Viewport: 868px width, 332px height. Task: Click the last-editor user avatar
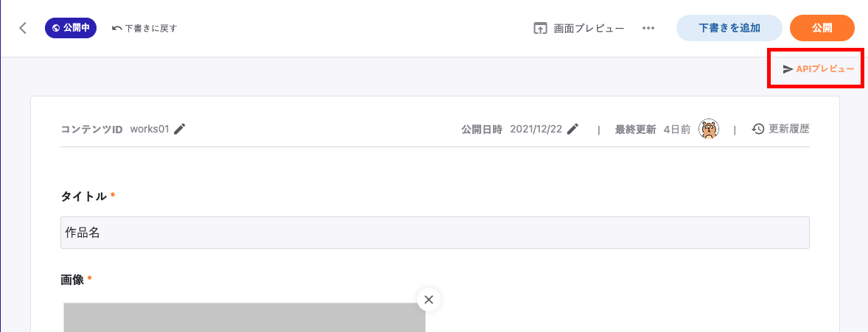(x=708, y=129)
